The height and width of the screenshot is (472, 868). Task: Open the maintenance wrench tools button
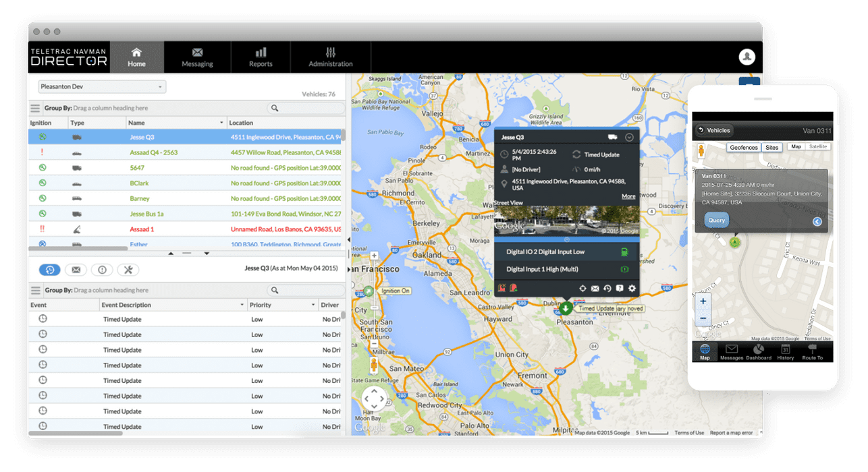point(128,270)
